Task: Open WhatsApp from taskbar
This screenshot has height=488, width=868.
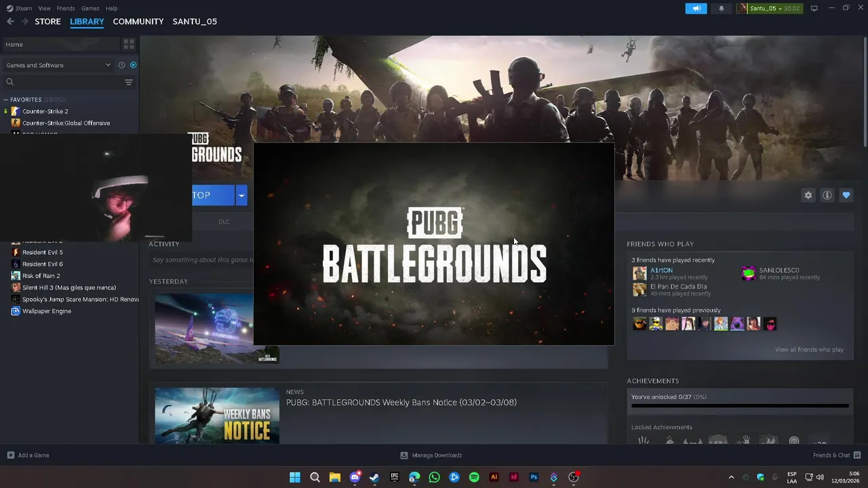Action: [434, 477]
